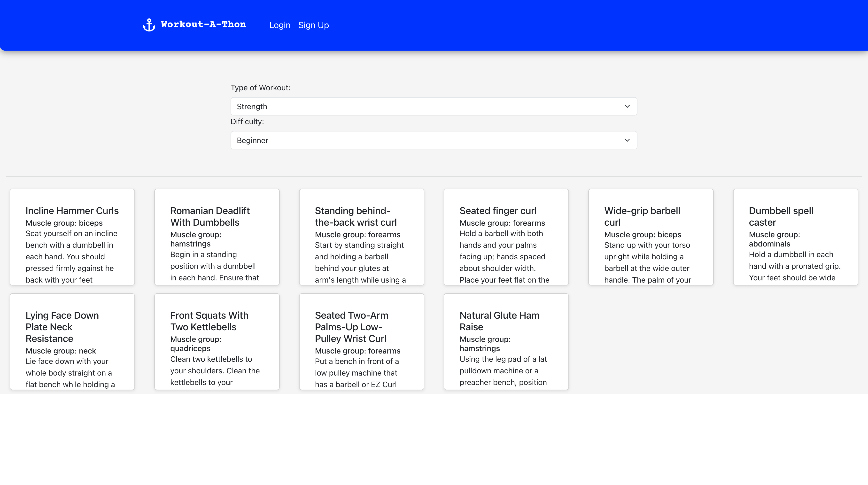
Task: Open the Type of Workout dropdown
Action: tap(433, 107)
